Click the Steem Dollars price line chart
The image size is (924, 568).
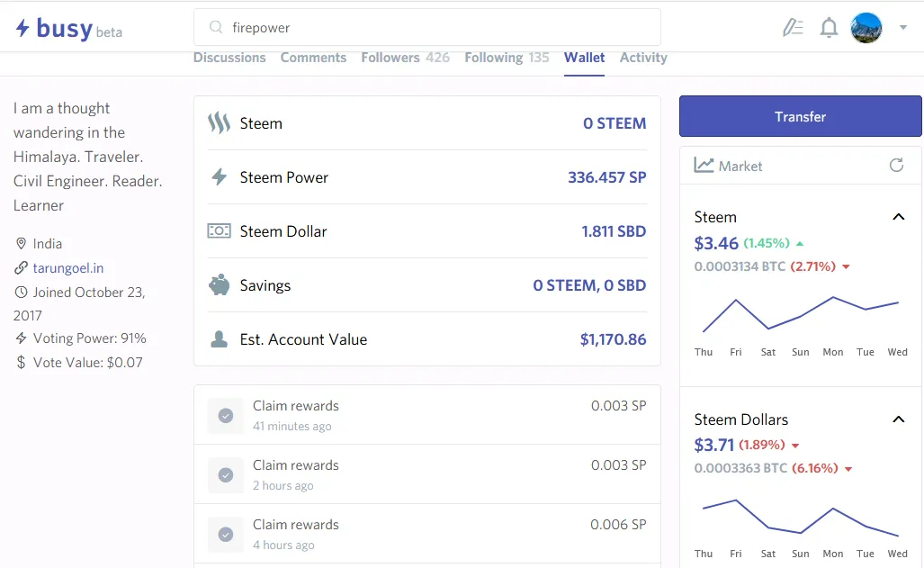point(800,518)
